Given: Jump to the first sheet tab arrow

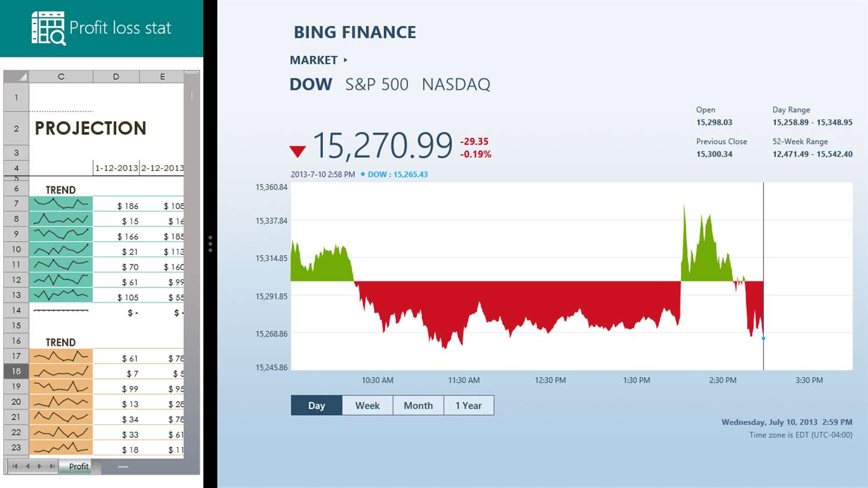Looking at the screenshot, I should click(x=14, y=466).
